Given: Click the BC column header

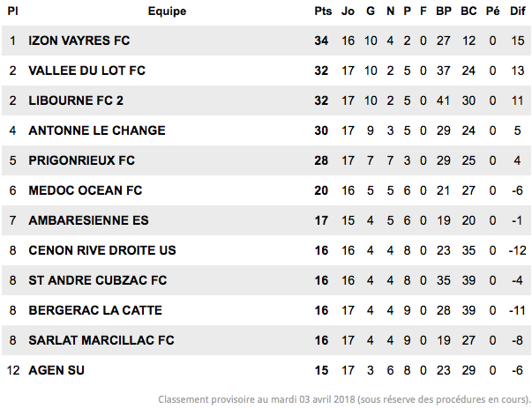Looking at the screenshot, I should pos(468,11).
